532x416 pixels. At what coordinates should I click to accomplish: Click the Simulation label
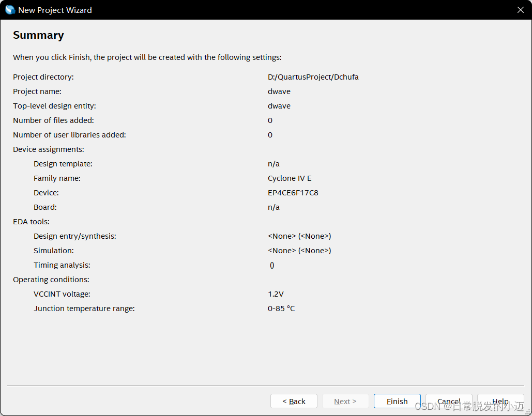[x=54, y=251]
